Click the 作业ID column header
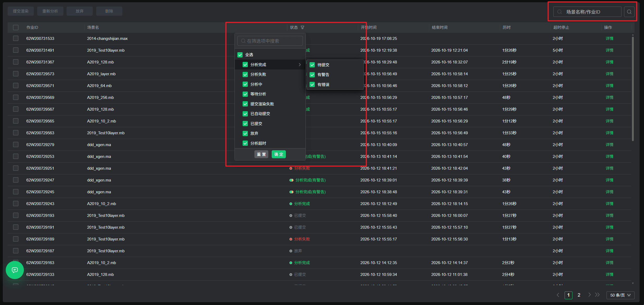 [x=32, y=28]
